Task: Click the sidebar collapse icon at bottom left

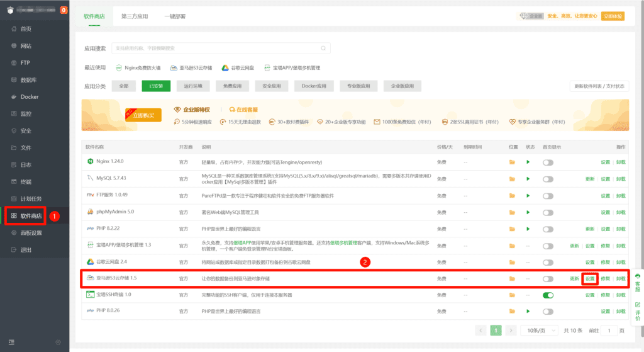Action: (x=10, y=342)
